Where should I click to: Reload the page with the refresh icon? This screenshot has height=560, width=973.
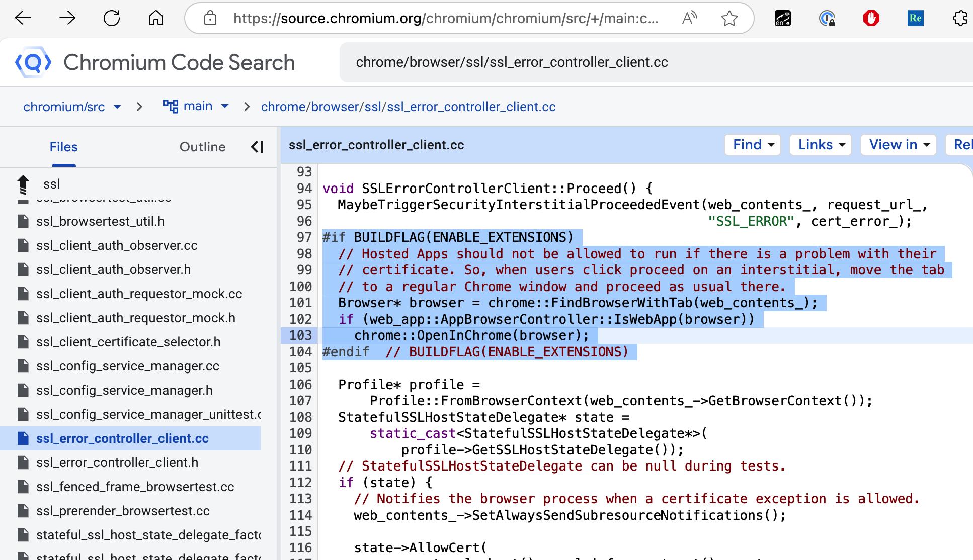click(x=112, y=19)
